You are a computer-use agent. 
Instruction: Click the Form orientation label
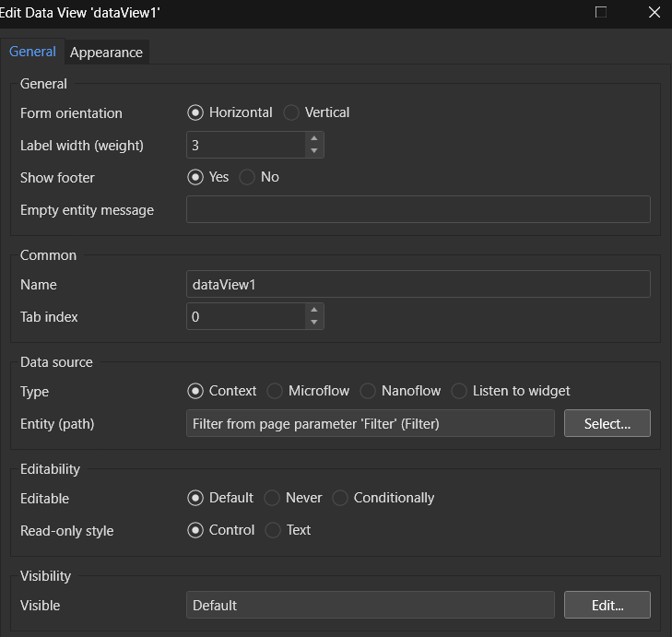[x=71, y=113]
